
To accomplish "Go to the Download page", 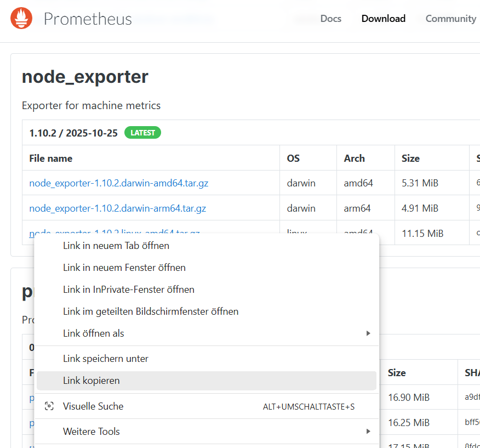I will point(383,19).
